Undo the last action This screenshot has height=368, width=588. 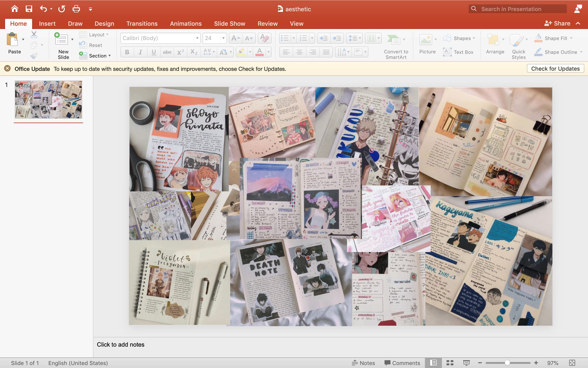click(43, 9)
